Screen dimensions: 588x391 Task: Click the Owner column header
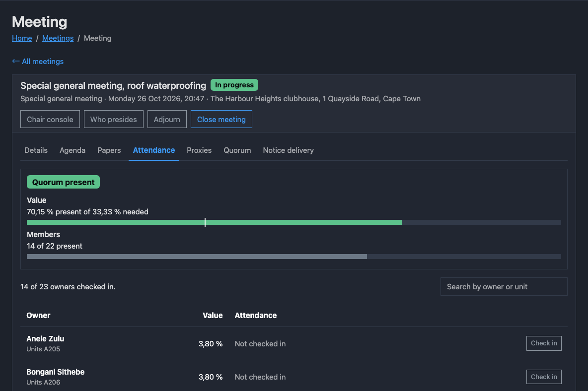coord(38,316)
